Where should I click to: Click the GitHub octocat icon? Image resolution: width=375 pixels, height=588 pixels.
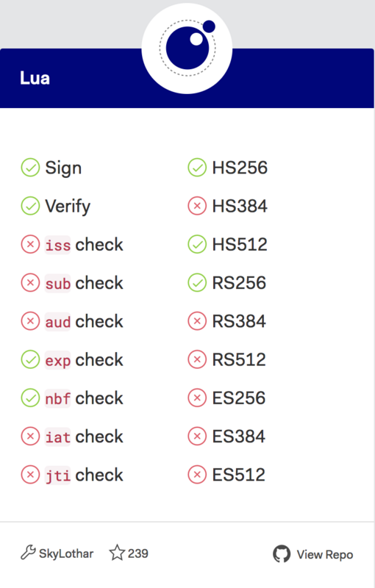pyautogui.click(x=282, y=554)
